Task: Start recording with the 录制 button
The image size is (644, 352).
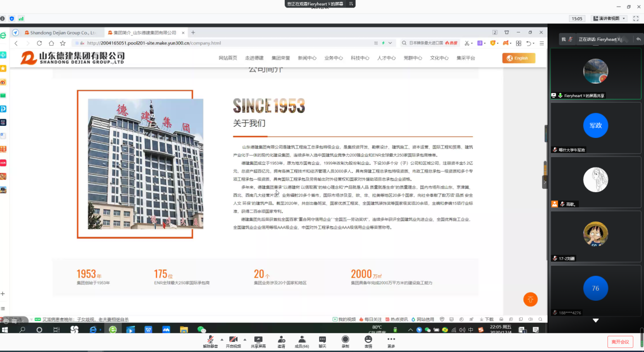Action: [345, 341]
